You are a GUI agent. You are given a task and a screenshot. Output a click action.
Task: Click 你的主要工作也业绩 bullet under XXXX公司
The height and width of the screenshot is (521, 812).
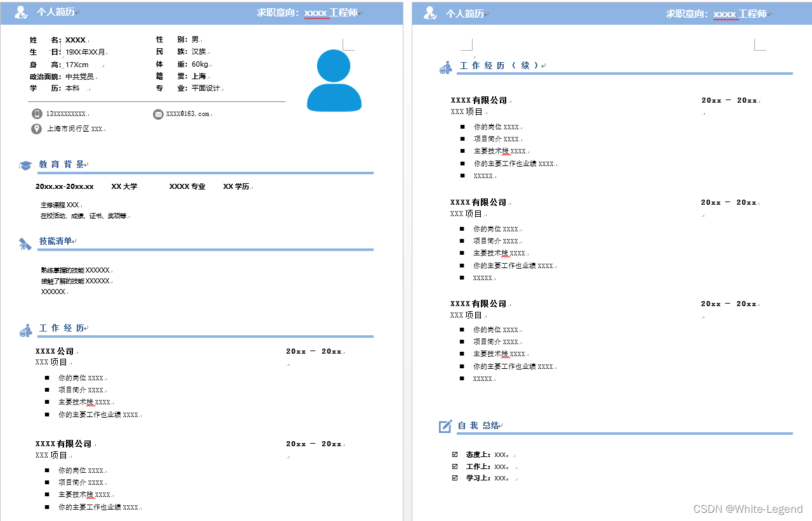(98, 415)
